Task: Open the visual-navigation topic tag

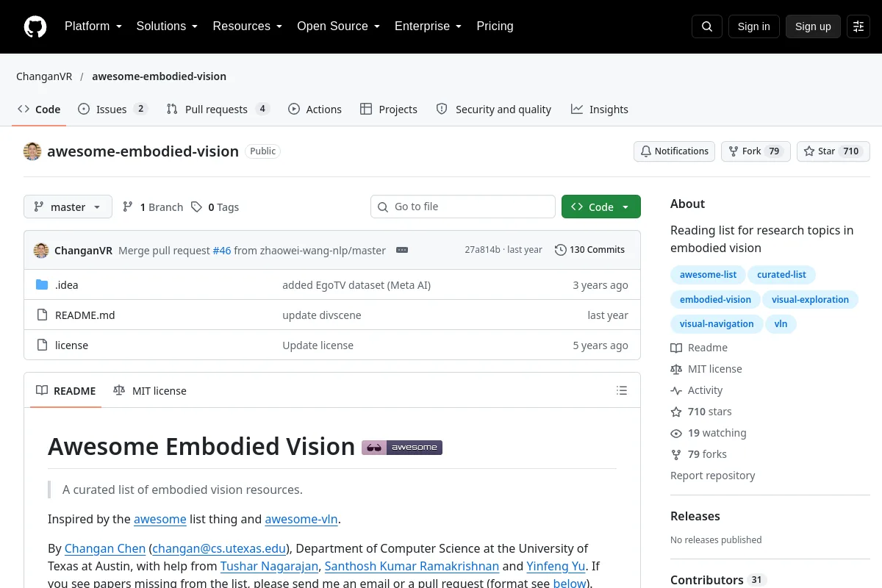Action: click(717, 324)
